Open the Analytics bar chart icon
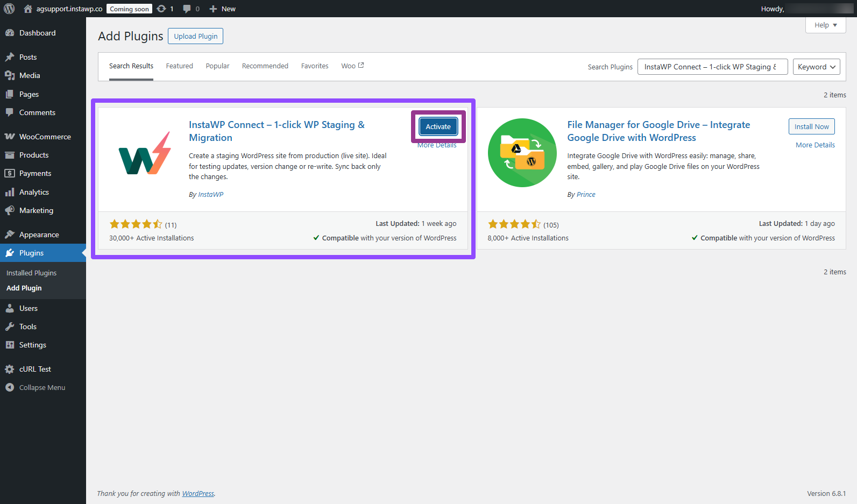 (10, 192)
